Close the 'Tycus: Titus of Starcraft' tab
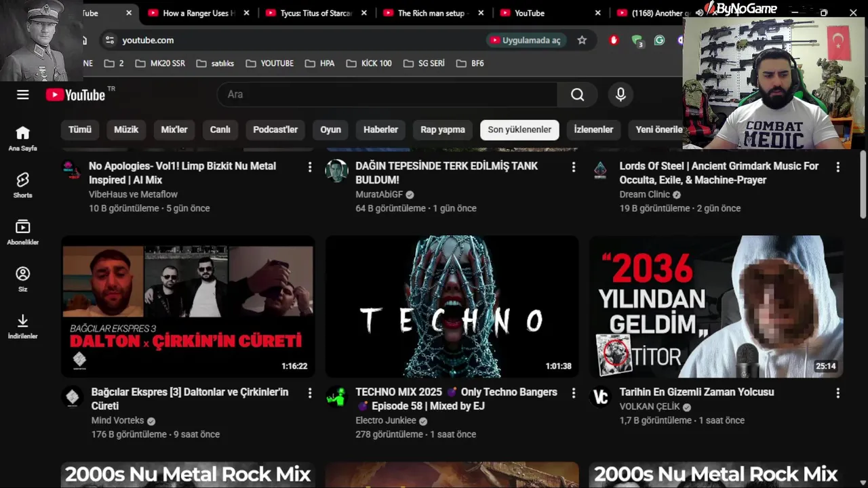Image resolution: width=868 pixels, height=488 pixels. pyautogui.click(x=364, y=13)
